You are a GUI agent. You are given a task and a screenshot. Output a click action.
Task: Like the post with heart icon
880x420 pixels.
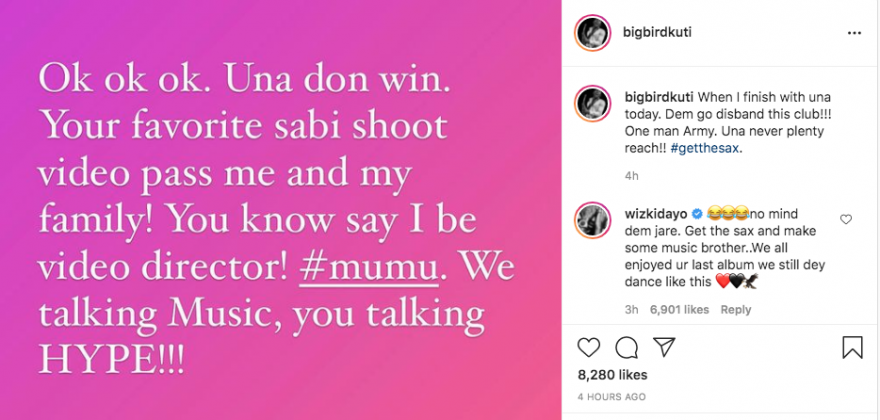pos(589,347)
